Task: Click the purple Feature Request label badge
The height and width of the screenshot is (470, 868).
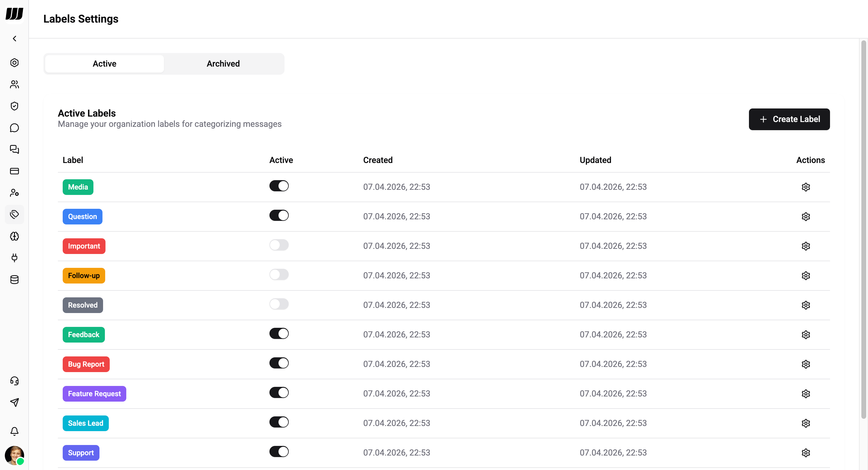Action: point(94,393)
